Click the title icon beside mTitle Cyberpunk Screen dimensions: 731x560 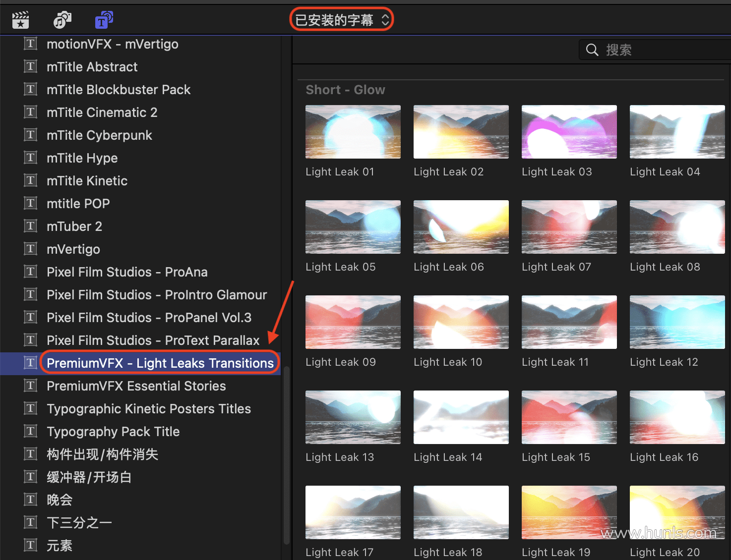tap(31, 135)
